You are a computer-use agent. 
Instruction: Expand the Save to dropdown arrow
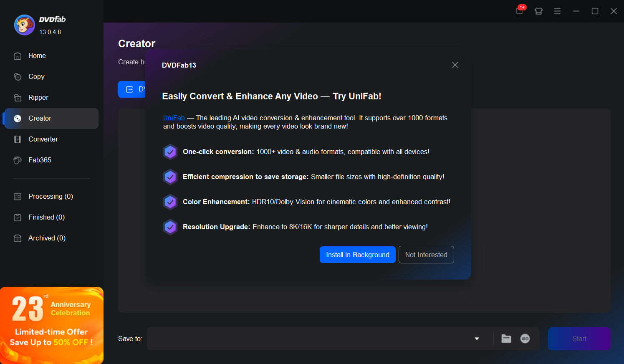point(477,339)
